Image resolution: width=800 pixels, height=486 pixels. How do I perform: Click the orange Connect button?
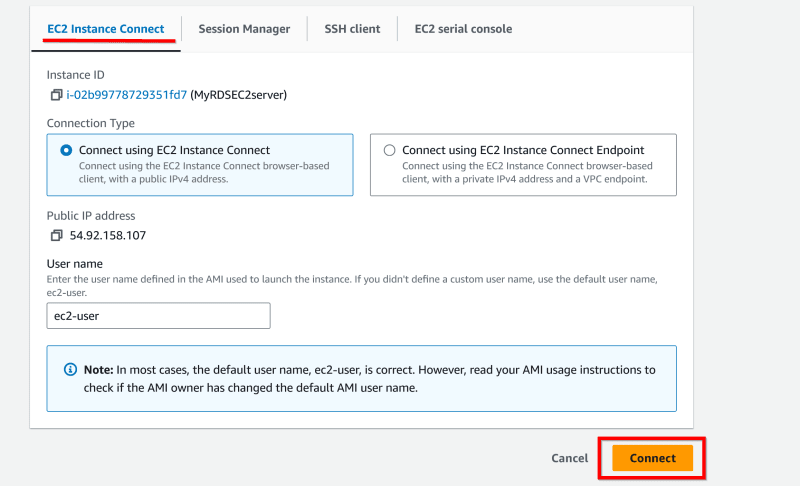point(653,458)
